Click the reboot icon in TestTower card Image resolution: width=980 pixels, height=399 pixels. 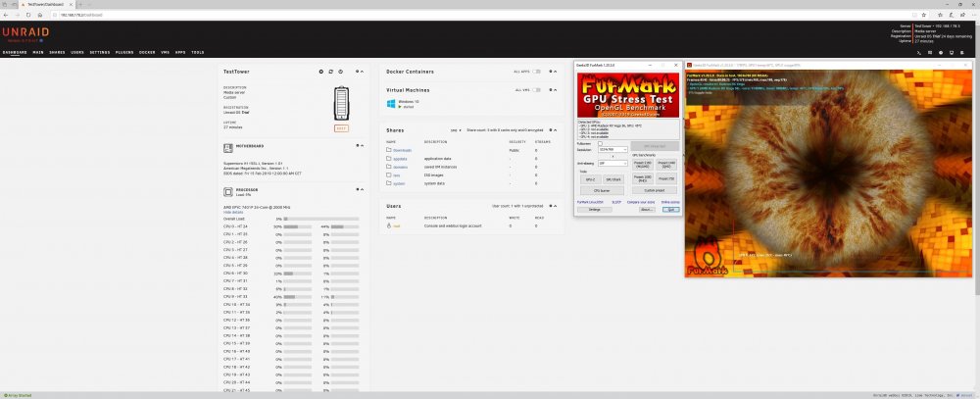click(330, 72)
